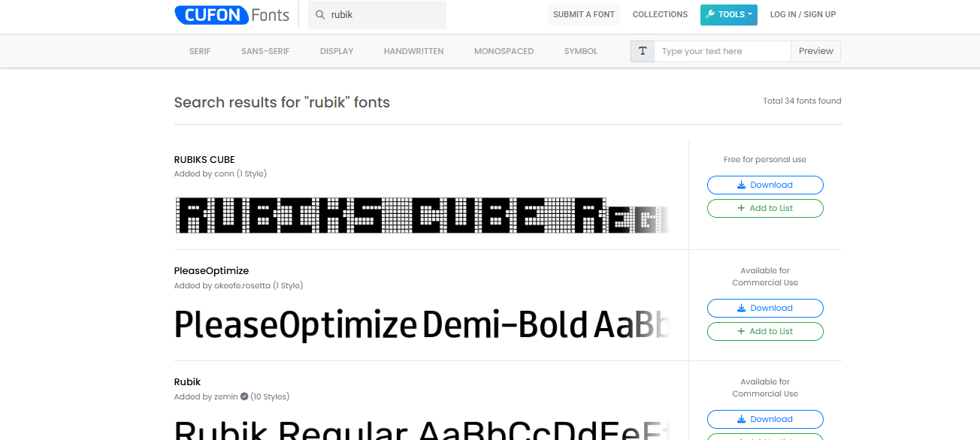Select the Display category
This screenshot has width=980, height=440.
click(x=337, y=51)
